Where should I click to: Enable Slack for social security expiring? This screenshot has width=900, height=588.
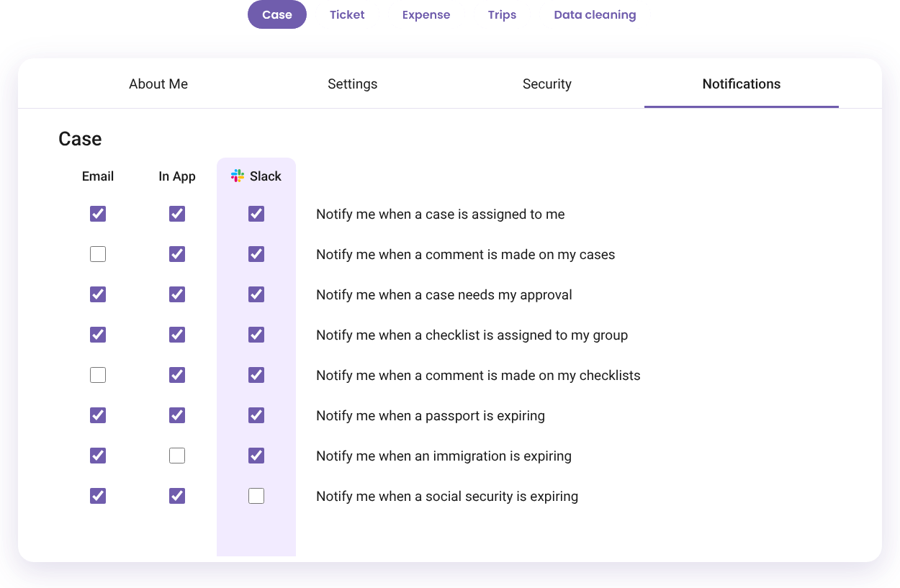point(256,496)
